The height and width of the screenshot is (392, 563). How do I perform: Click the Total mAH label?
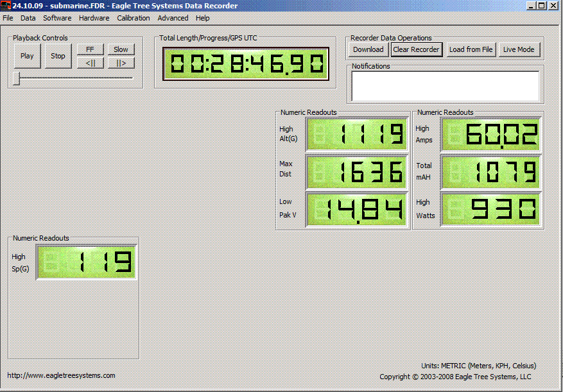coord(424,171)
